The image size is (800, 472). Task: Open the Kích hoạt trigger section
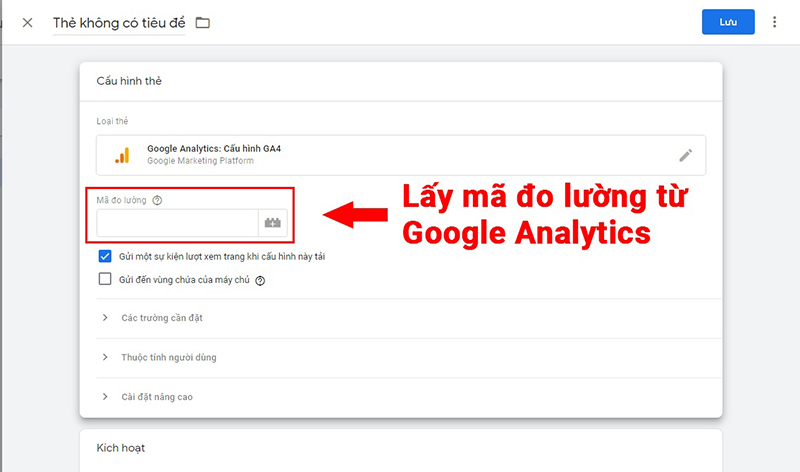tap(401, 450)
